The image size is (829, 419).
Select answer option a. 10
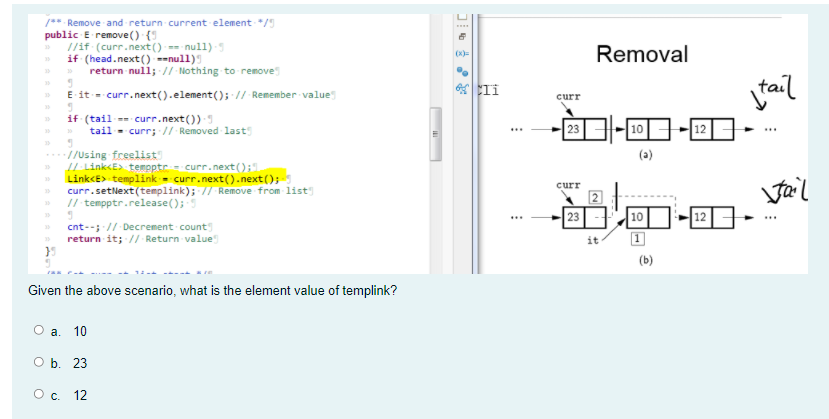click(39, 330)
